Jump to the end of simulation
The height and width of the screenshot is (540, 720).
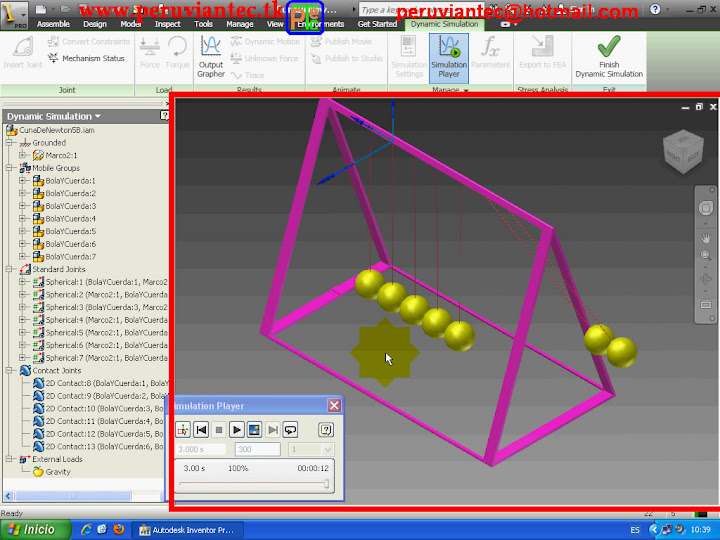[273, 430]
